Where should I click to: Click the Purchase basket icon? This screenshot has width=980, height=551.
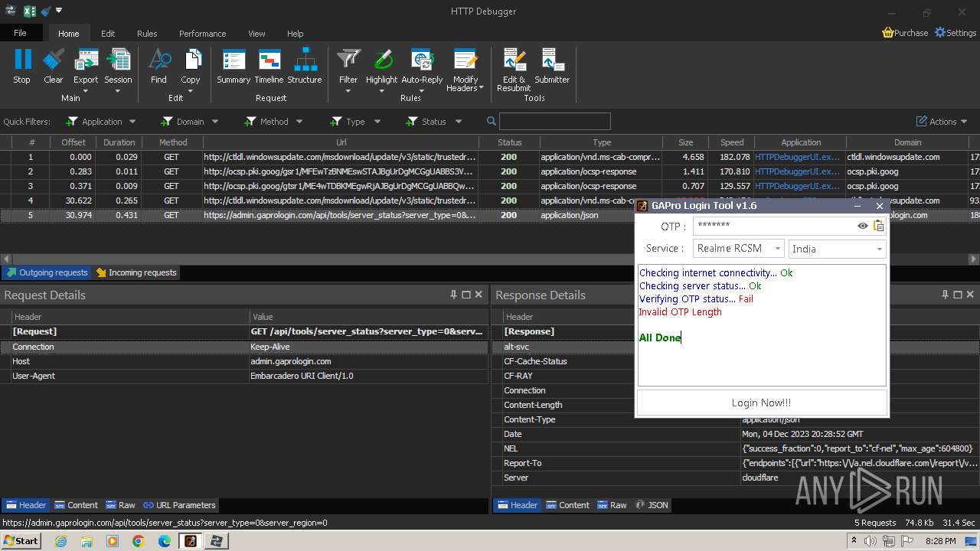[x=888, y=33]
